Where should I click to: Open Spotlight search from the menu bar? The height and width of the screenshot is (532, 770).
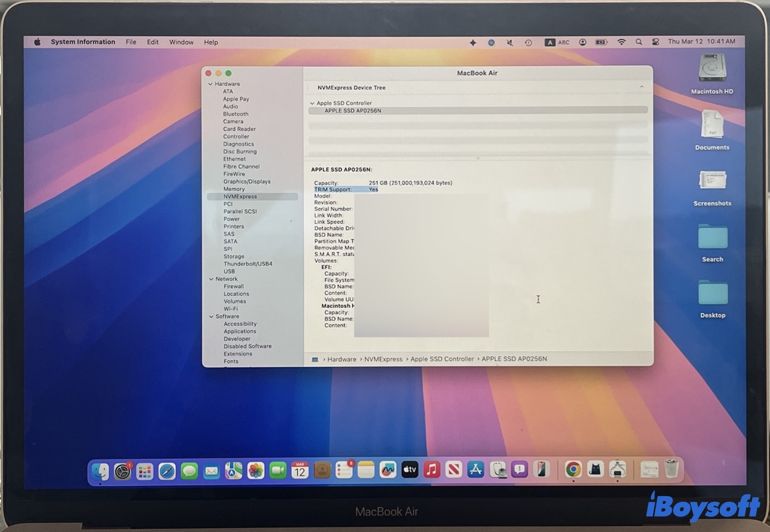(x=638, y=41)
